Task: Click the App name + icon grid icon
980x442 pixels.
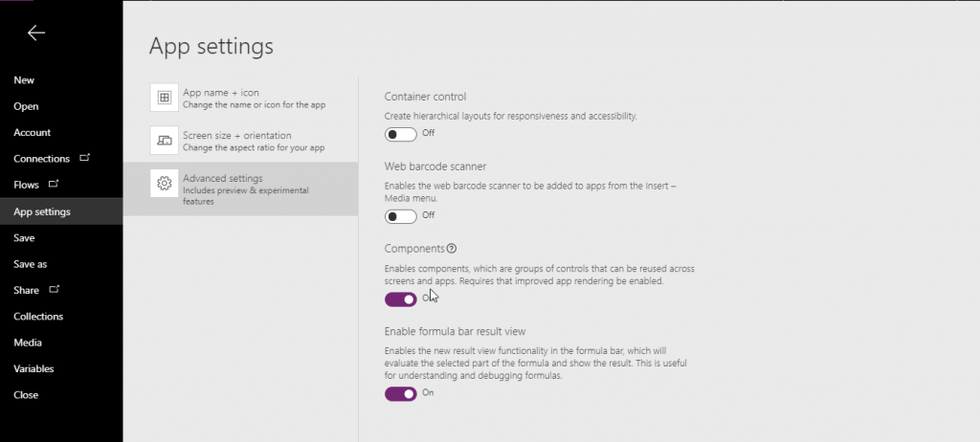Action: pyautogui.click(x=165, y=98)
